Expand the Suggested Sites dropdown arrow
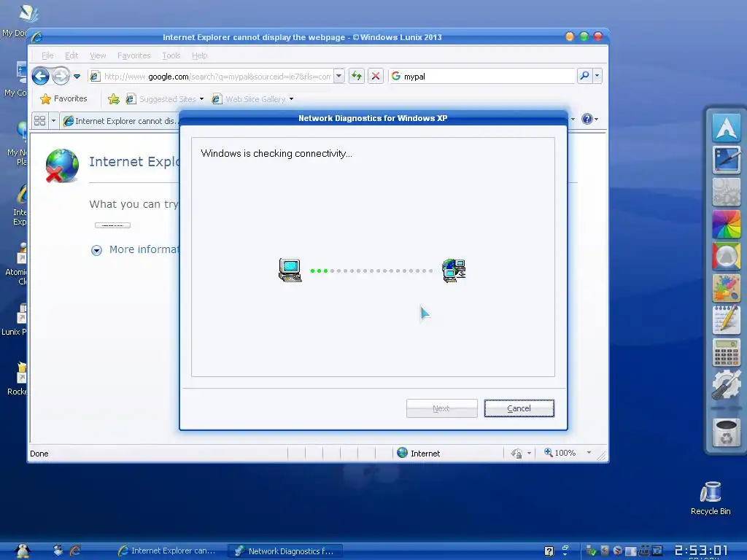The image size is (747, 560). click(x=201, y=99)
